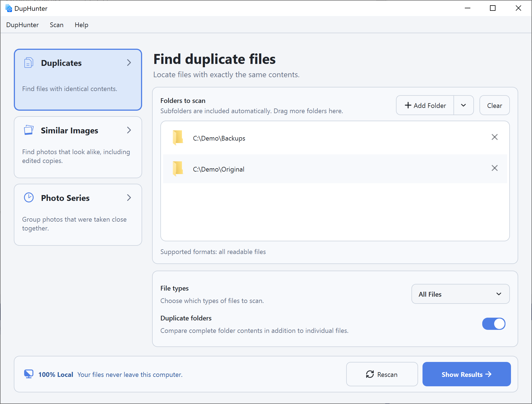Click the 'File types' label
This screenshot has width=532, height=404.
(174, 288)
